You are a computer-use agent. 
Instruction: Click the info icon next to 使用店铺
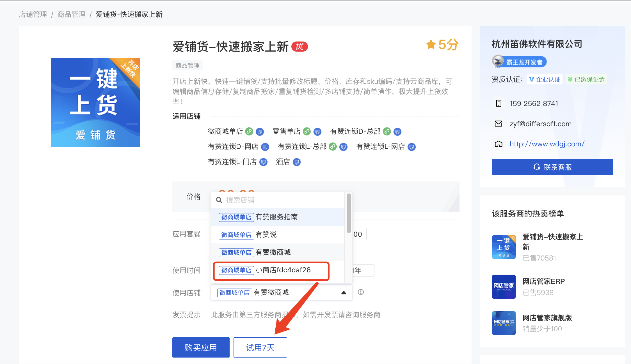coord(361,292)
